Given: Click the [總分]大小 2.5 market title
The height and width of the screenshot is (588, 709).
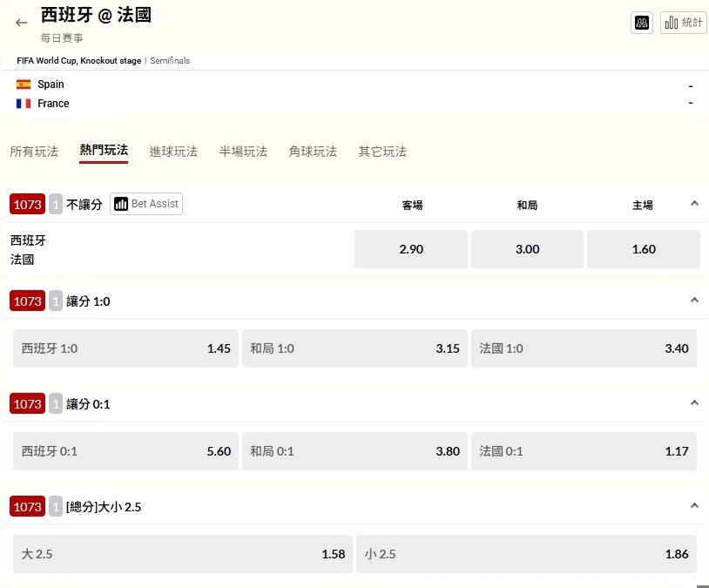Looking at the screenshot, I should coord(104,507).
